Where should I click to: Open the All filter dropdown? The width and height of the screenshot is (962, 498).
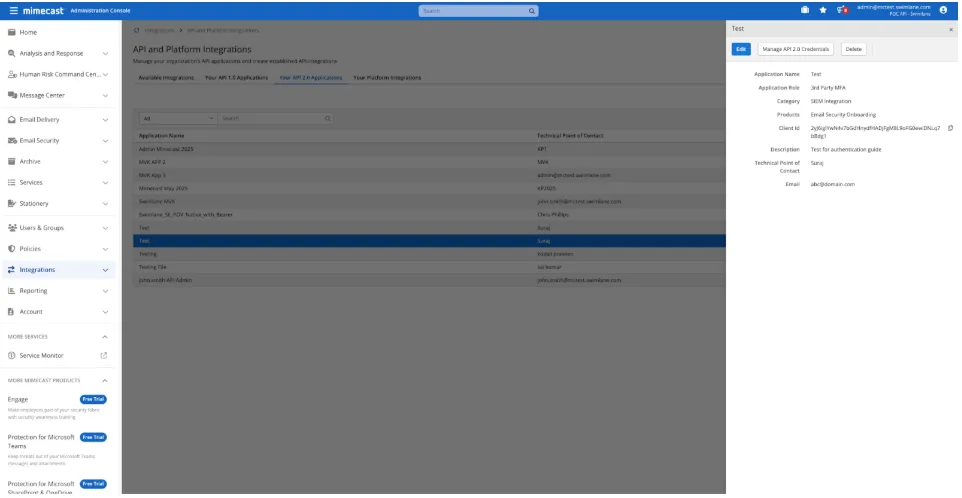point(178,118)
